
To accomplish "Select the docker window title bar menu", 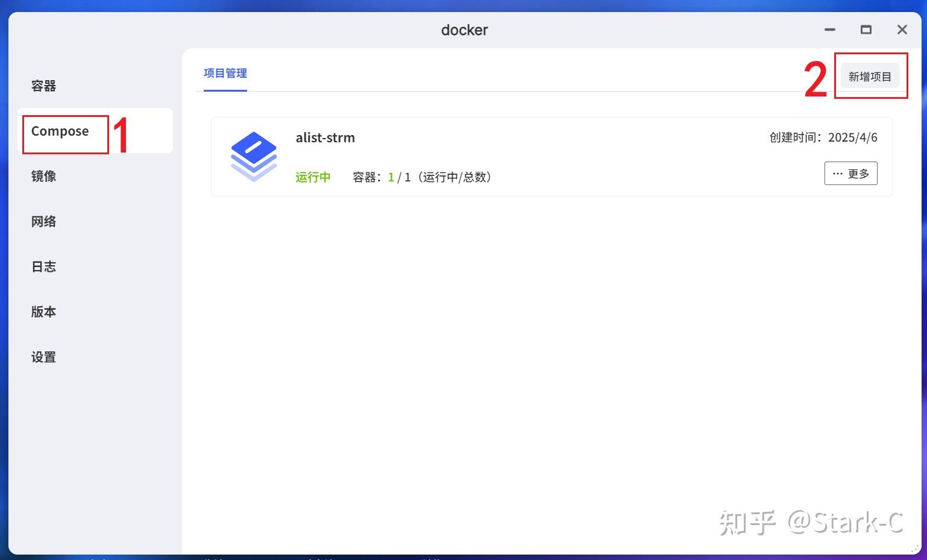I will click(464, 30).
